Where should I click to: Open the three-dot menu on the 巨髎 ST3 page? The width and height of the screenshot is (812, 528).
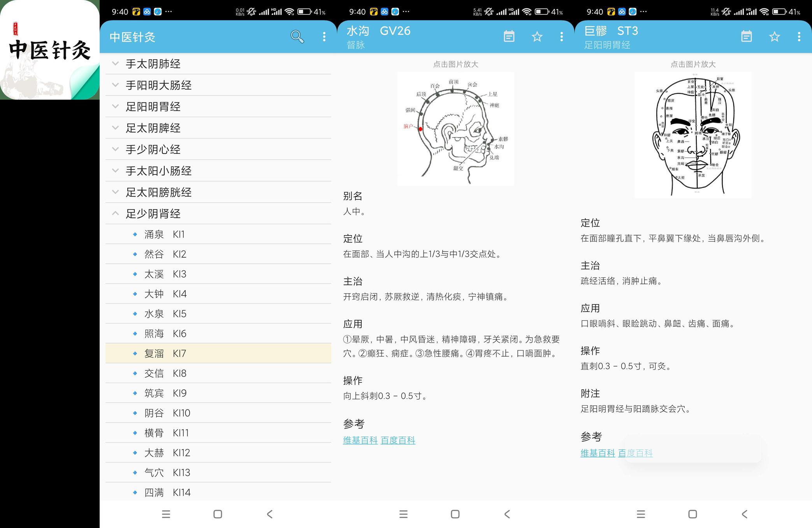tap(799, 37)
